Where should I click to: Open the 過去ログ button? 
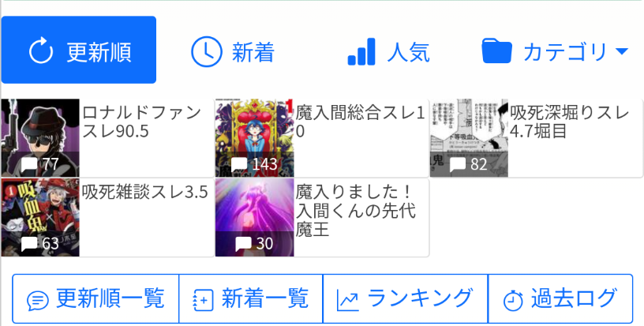(x=560, y=299)
